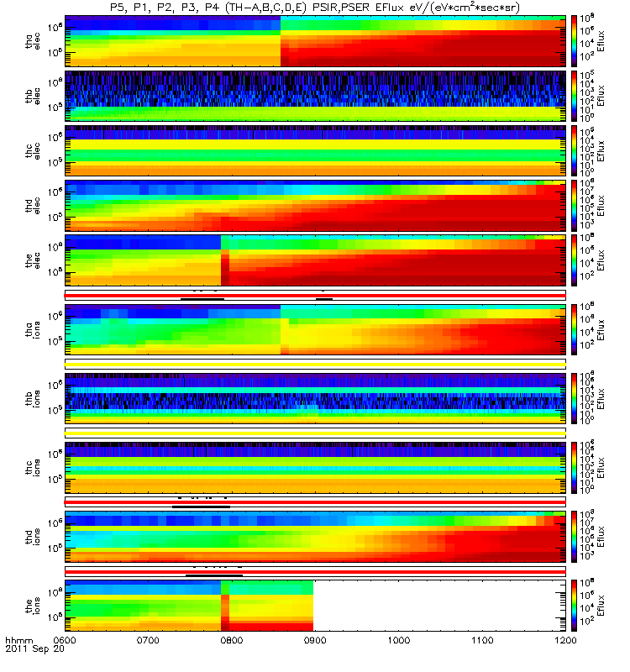Click the tha elec spectrogram panel

coord(315,40)
